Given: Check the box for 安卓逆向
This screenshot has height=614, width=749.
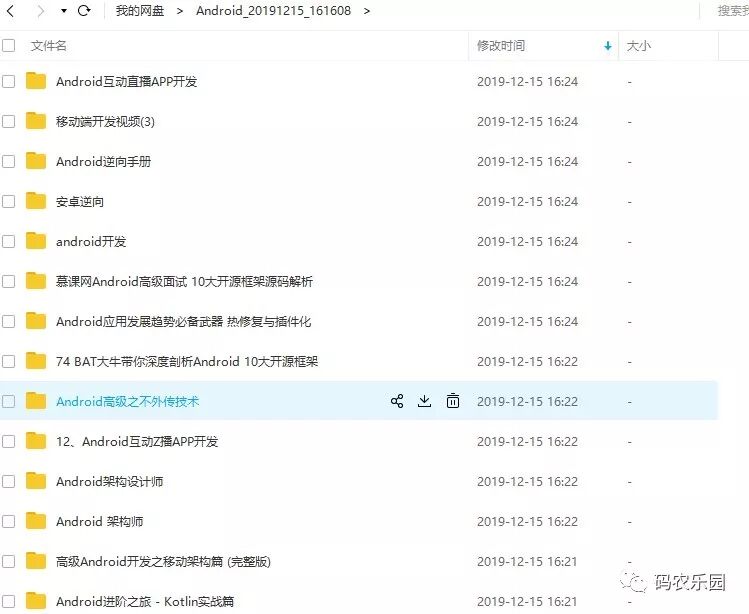Looking at the screenshot, I should pyautogui.click(x=9, y=202).
